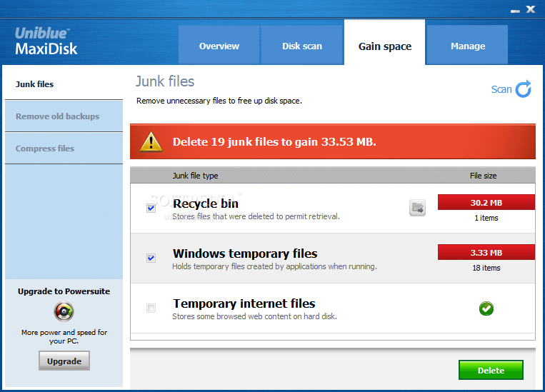Image resolution: width=545 pixels, height=392 pixels.
Task: Click 'Stores some browsed web content' description
Action: (x=254, y=316)
